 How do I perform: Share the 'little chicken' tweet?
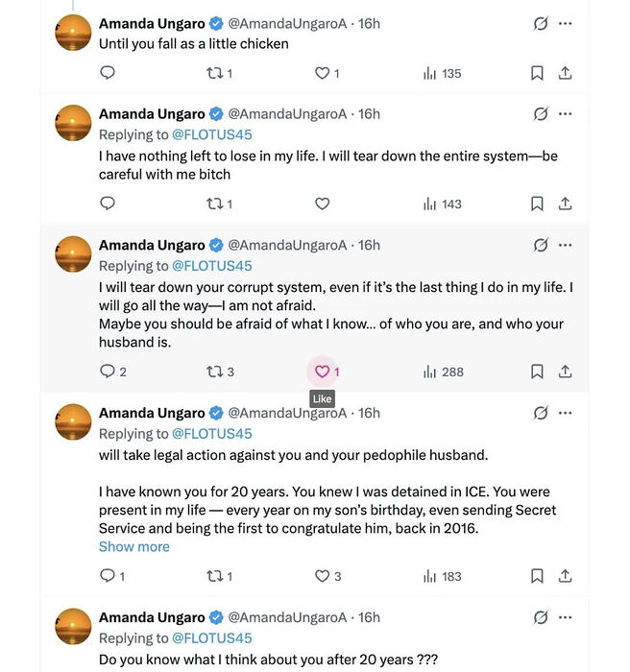[566, 73]
